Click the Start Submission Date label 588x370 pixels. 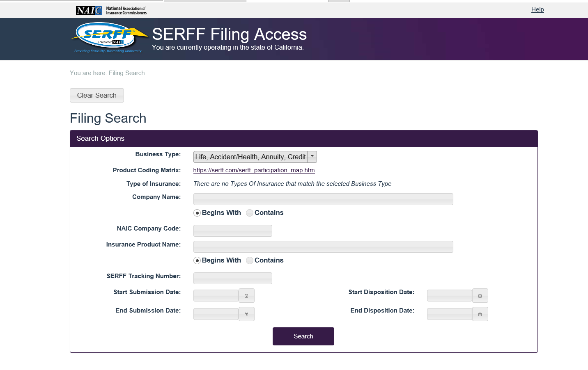147,292
